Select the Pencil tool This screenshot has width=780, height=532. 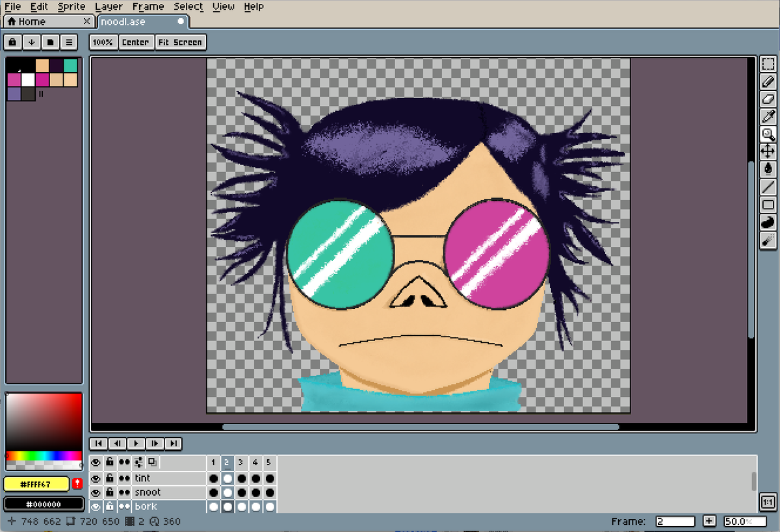tap(768, 82)
